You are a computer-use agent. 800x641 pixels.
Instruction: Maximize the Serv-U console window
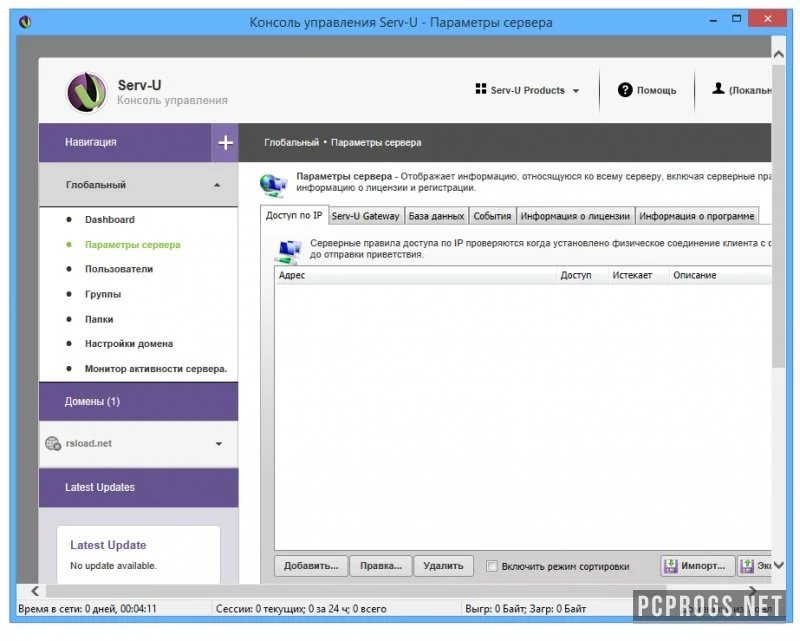point(736,19)
